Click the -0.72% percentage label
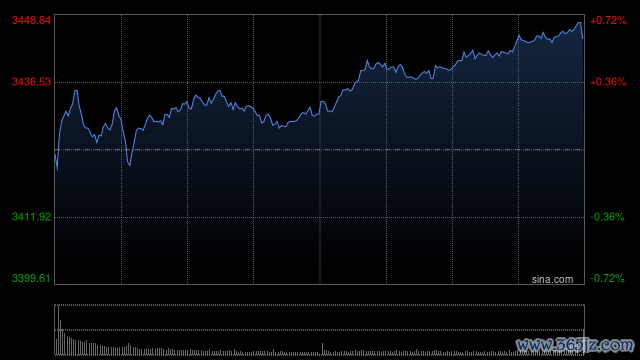 pos(607,278)
